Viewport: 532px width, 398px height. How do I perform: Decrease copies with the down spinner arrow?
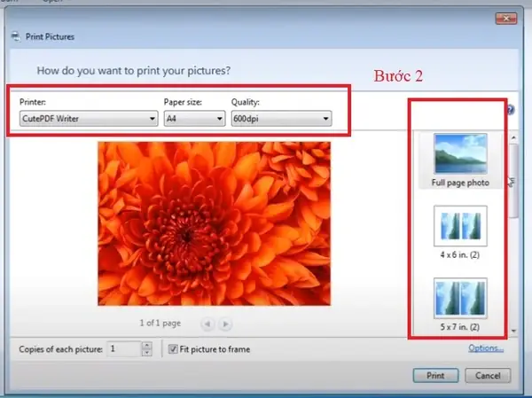(x=147, y=353)
